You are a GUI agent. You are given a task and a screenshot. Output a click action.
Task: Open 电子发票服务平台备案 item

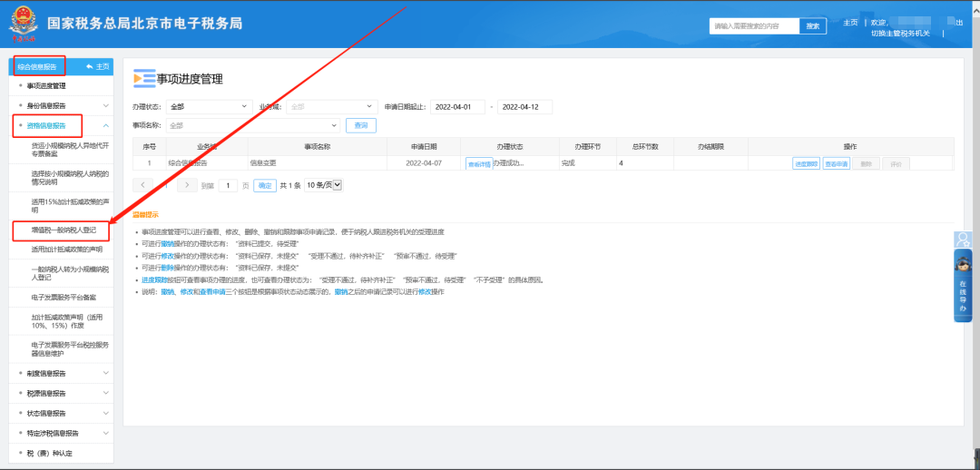[64, 298]
